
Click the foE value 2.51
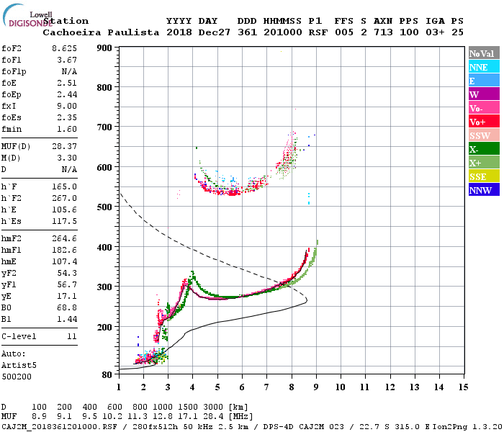coord(67,83)
